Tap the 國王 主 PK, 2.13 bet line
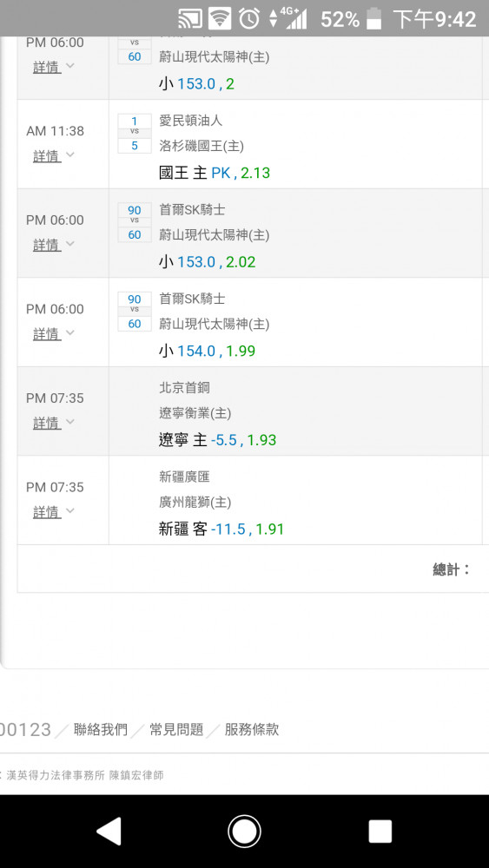Screen dimensions: 489x868 coord(215,174)
